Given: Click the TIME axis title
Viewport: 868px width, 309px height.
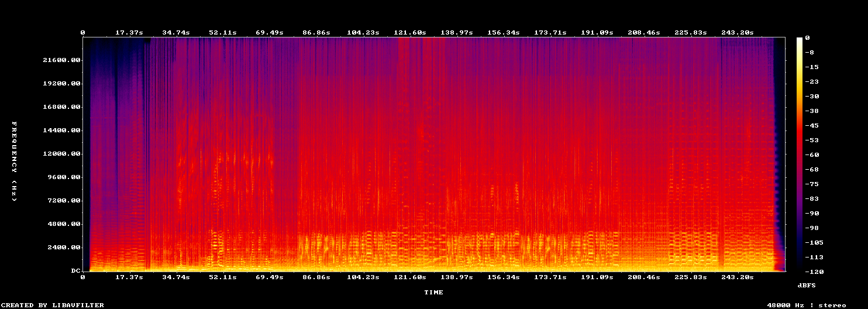Looking at the screenshot, I should (x=433, y=292).
